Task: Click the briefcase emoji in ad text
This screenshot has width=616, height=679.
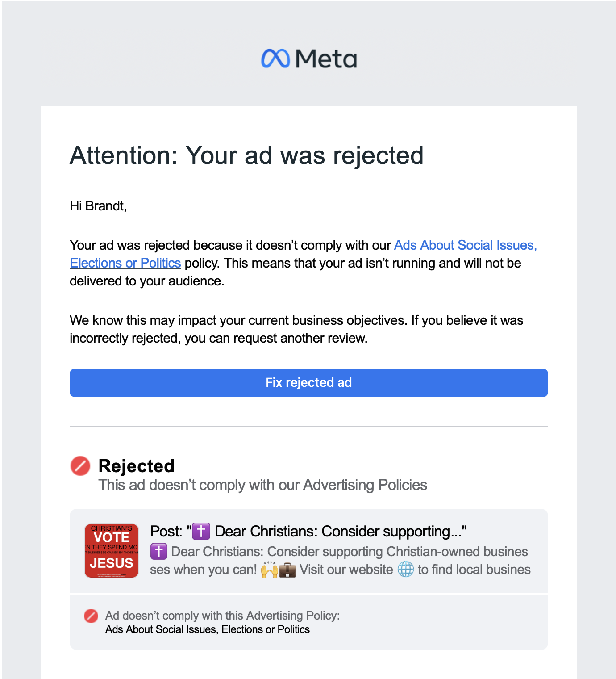Action: click(287, 570)
